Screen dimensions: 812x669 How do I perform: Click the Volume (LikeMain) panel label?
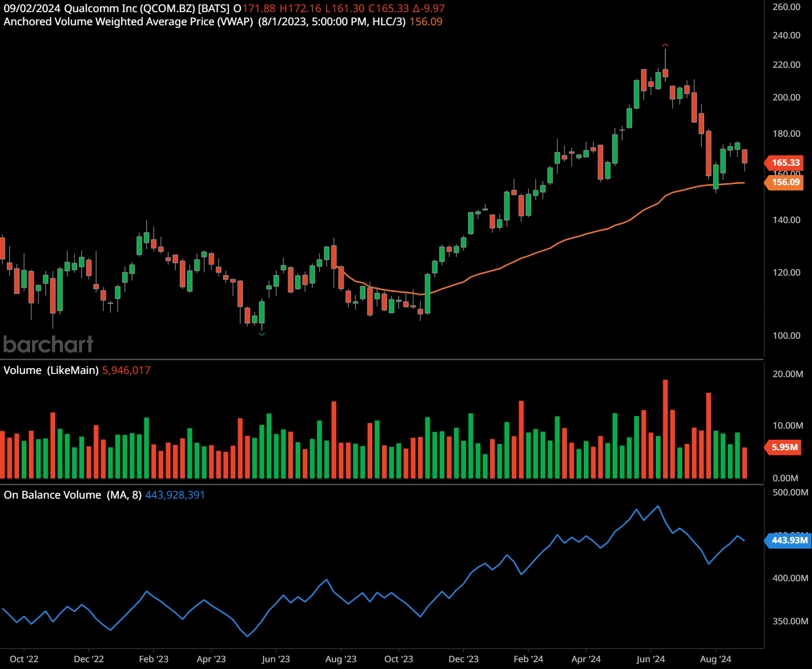tap(51, 370)
